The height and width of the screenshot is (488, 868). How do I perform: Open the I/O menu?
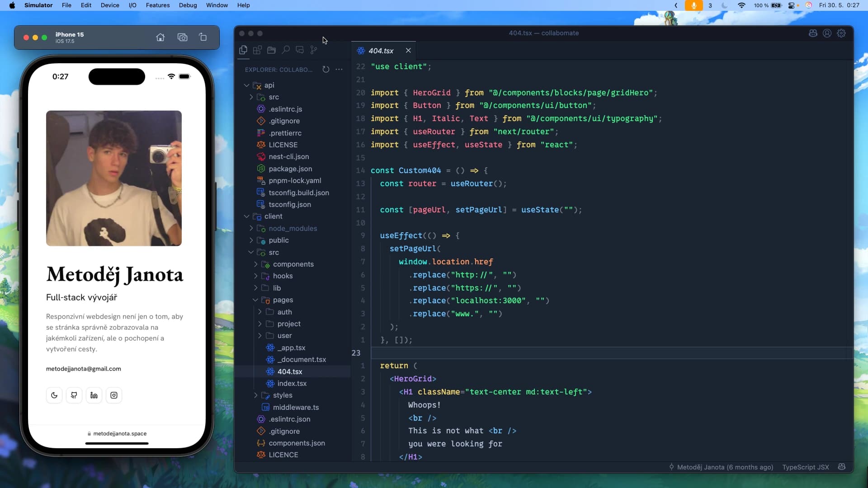click(x=132, y=5)
